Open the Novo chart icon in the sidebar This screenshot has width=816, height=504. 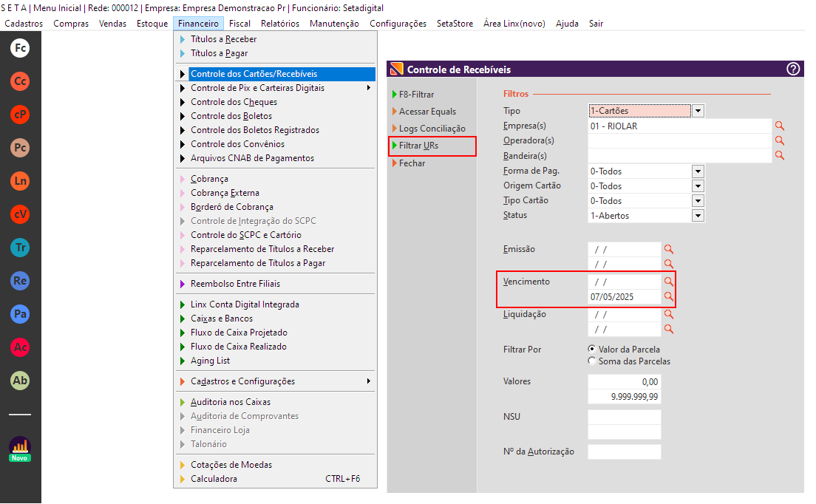pyautogui.click(x=20, y=449)
